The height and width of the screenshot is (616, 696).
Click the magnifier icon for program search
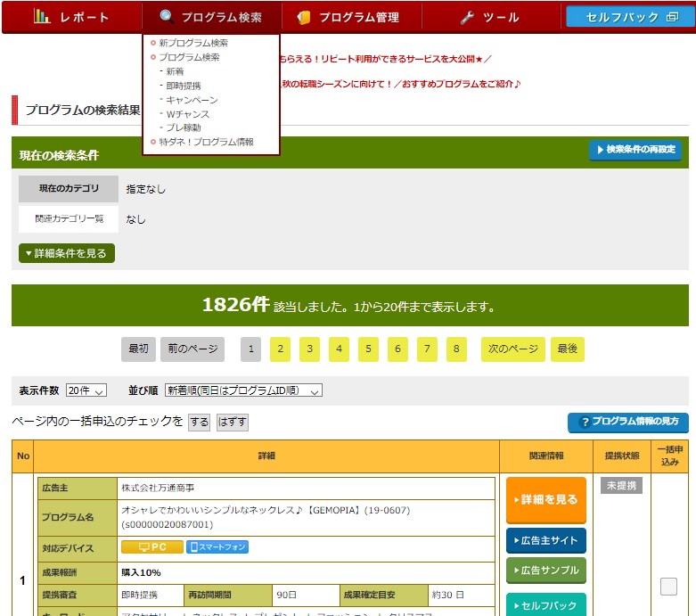tap(166, 17)
